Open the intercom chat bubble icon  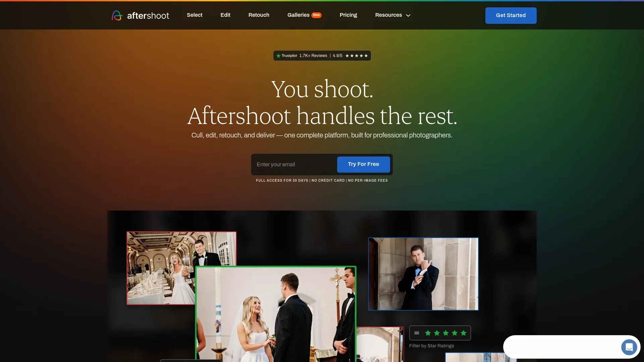[629, 347]
